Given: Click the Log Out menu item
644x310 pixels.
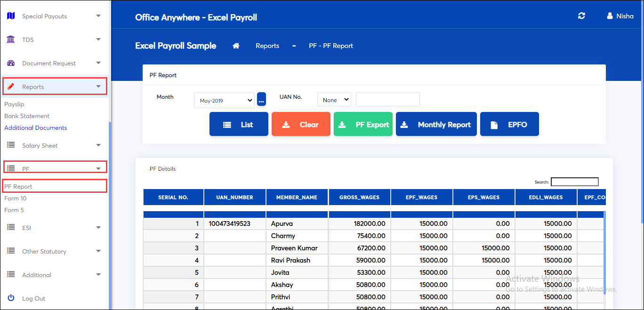Looking at the screenshot, I should coord(33,298).
